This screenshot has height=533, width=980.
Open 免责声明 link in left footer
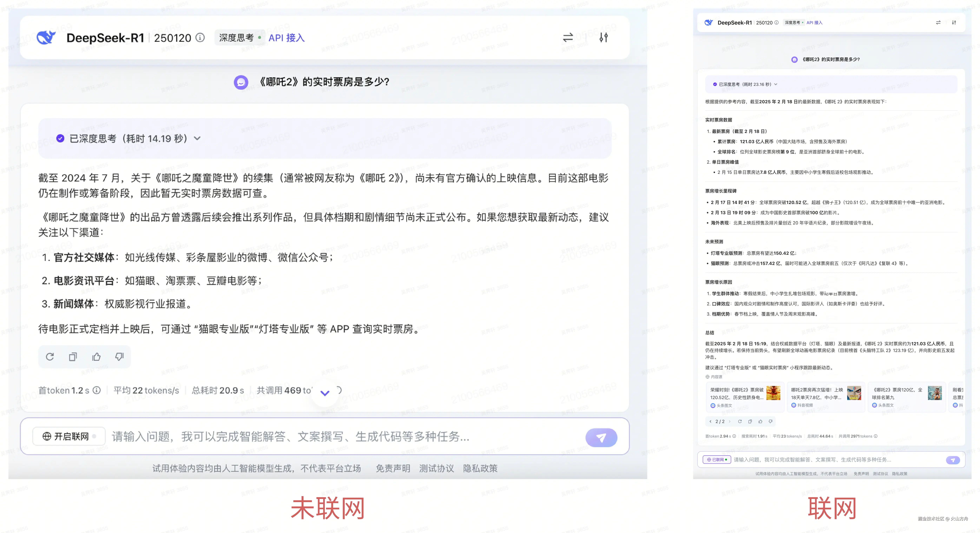(x=393, y=468)
